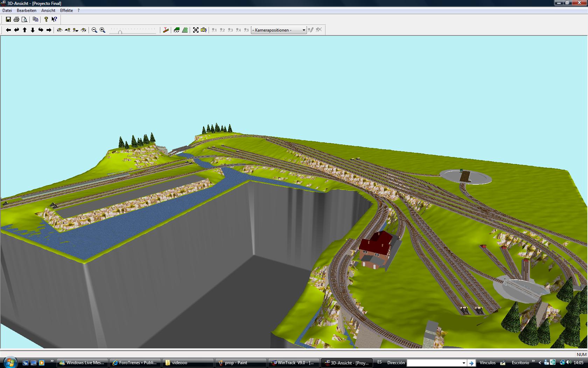
Task: Click the camera lower icon with down triangle
Action: coord(76,30)
